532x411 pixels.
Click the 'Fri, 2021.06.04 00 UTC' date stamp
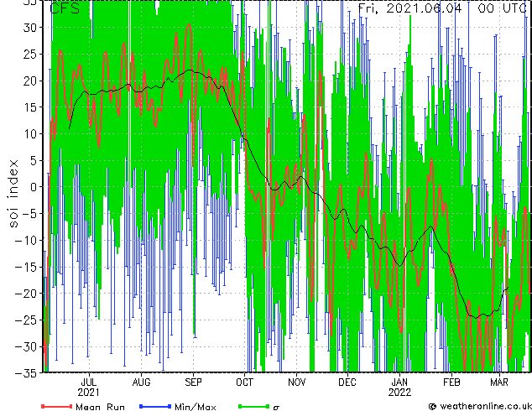(x=443, y=8)
